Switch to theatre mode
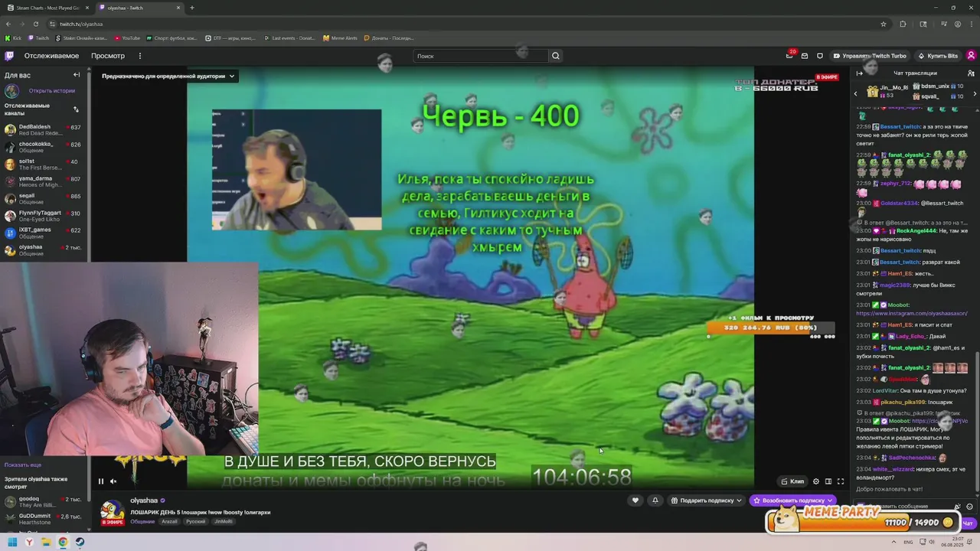The width and height of the screenshot is (980, 551). (828, 481)
